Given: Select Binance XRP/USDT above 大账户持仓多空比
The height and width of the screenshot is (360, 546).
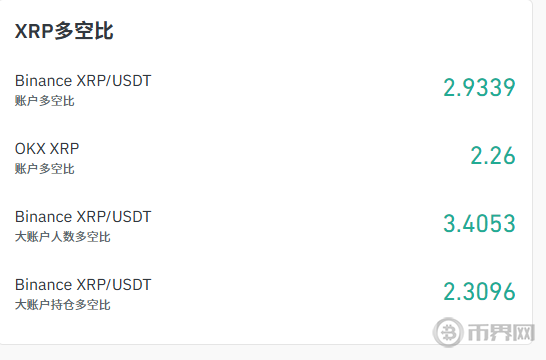Looking at the screenshot, I should (x=83, y=284).
